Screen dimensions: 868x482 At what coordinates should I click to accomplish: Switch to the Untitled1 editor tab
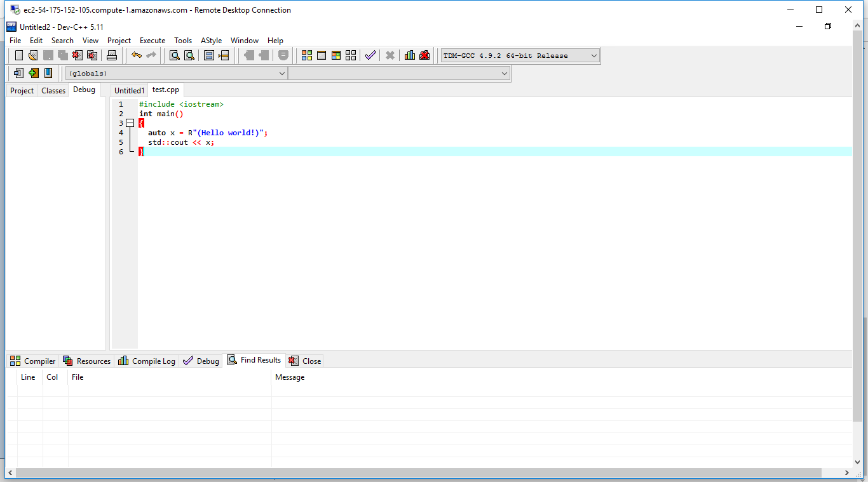pos(129,90)
